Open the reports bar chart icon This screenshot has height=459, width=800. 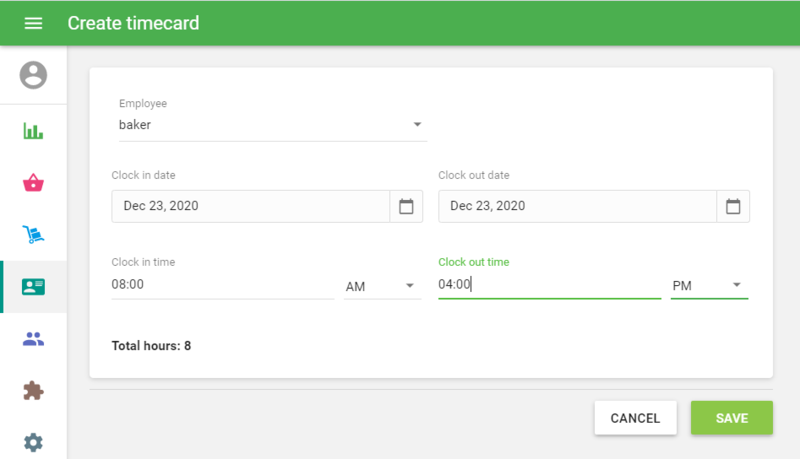pos(33,131)
